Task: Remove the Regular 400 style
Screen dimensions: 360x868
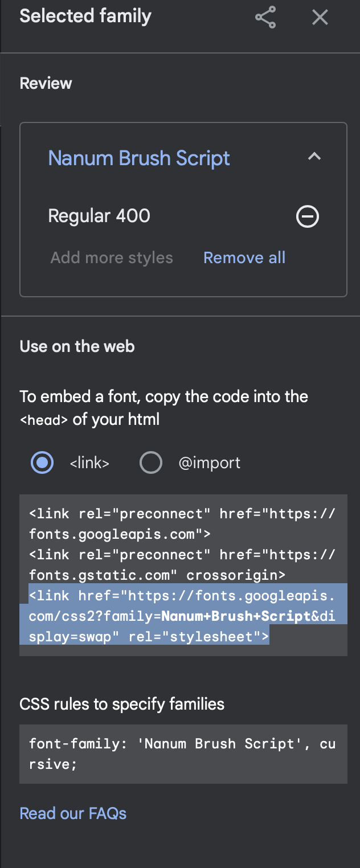Action: tap(308, 216)
